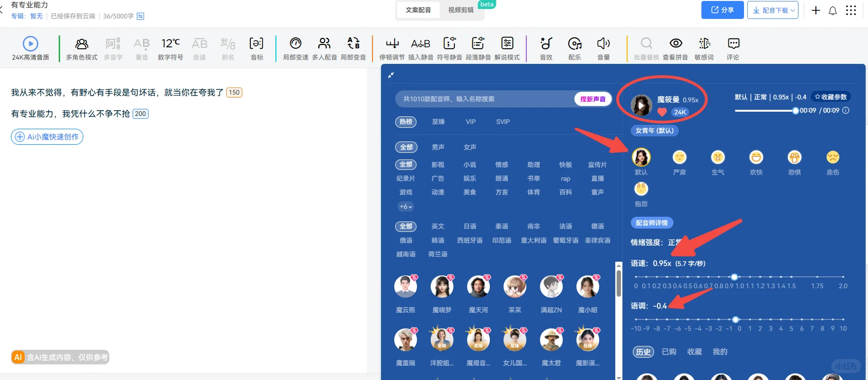
Task: Click the 停顿调节 pause adjust icon
Action: pos(392,44)
